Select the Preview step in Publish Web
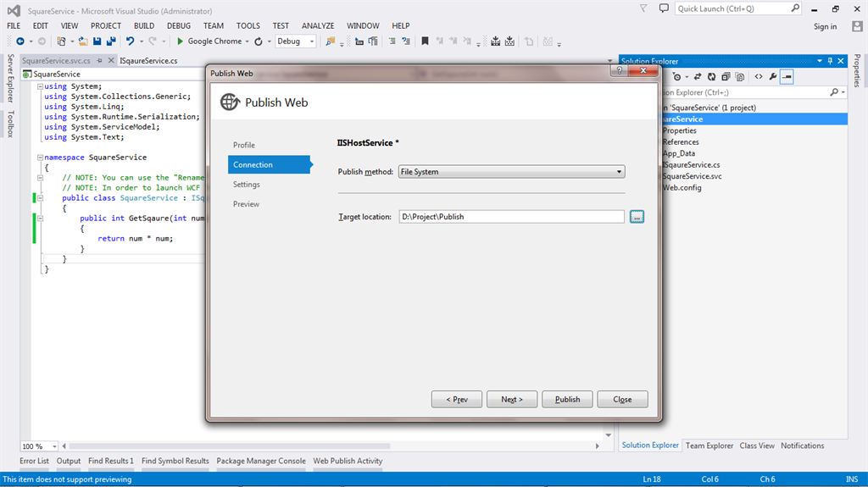 [x=247, y=204]
